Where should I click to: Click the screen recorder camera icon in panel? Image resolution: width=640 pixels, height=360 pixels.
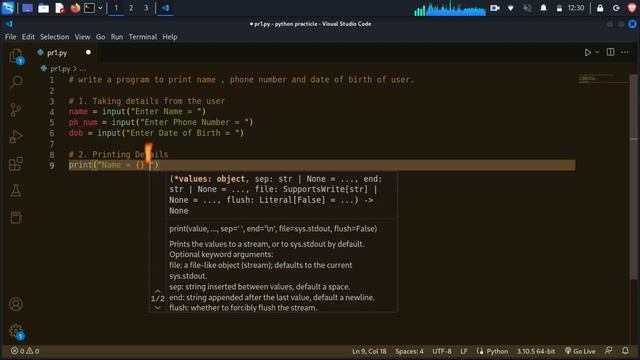495,8
